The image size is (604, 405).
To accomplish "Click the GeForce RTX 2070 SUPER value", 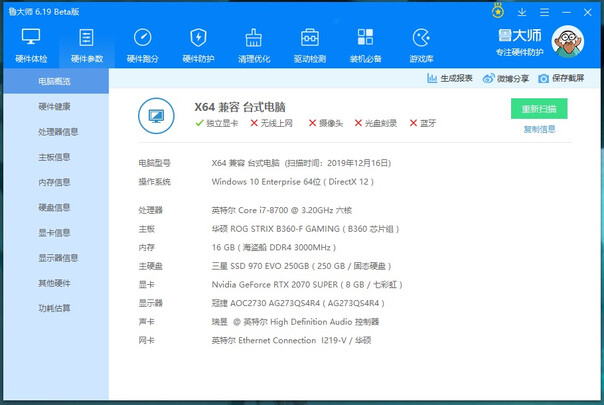I will click(x=307, y=284).
